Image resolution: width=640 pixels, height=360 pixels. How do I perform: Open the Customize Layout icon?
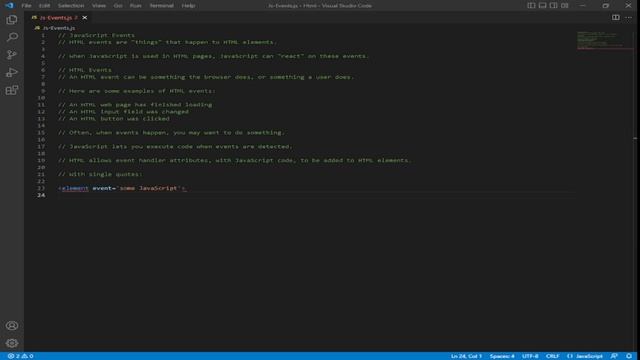564,5
